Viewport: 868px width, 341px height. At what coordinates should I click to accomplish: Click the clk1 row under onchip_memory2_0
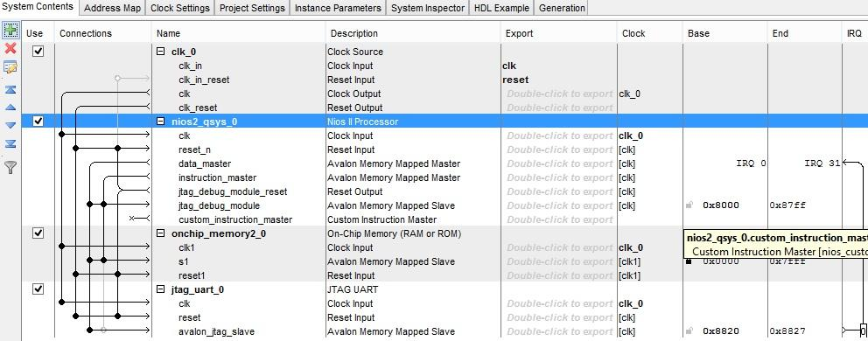tap(186, 247)
